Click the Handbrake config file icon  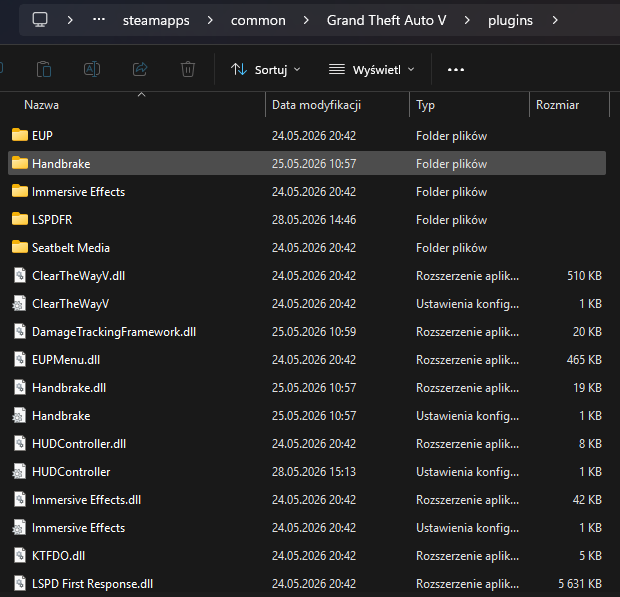(19, 416)
